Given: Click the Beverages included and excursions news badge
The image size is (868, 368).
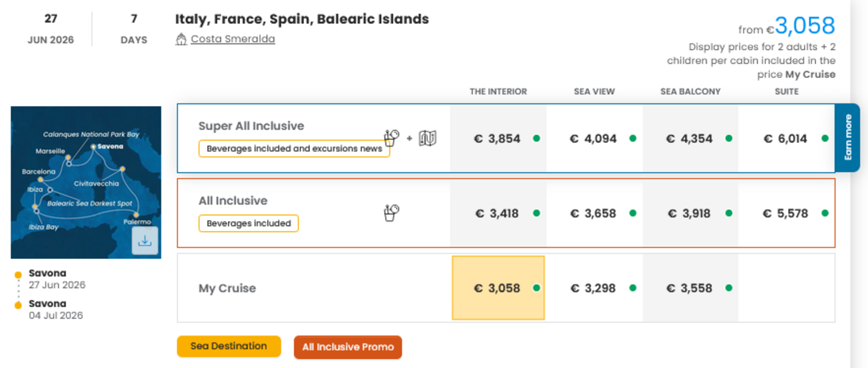Looking at the screenshot, I should 294,149.
